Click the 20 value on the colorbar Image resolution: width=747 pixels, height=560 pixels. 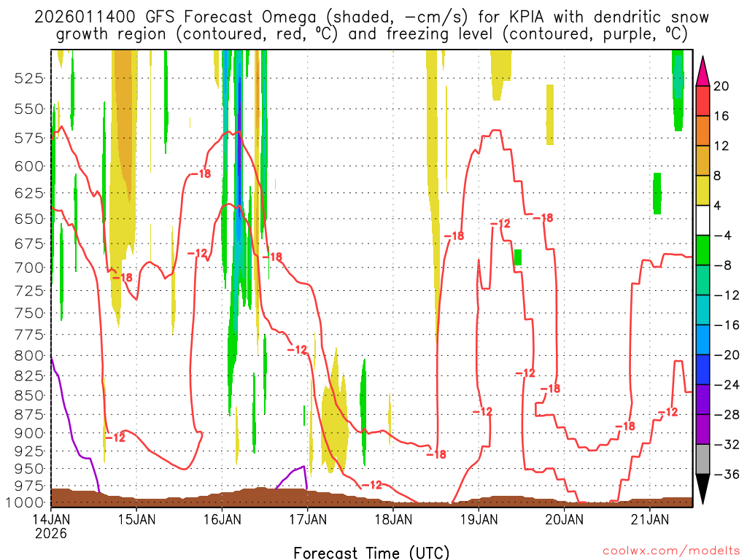[x=721, y=86]
